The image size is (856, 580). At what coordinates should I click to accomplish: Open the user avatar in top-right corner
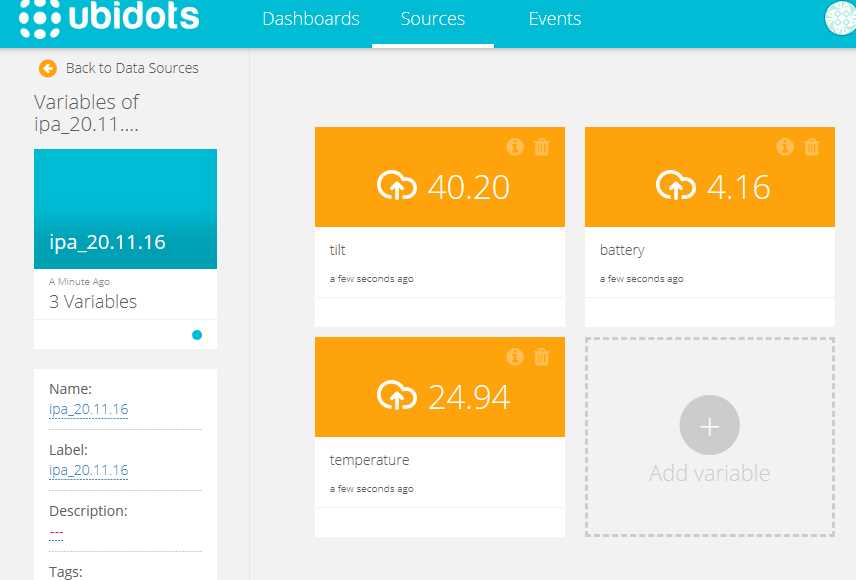840,18
